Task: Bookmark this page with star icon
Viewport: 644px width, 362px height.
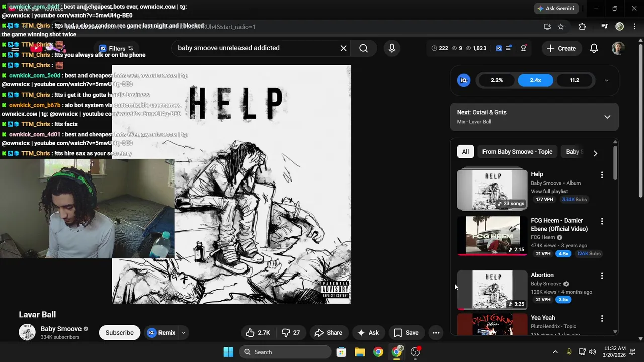Action: coord(561,27)
